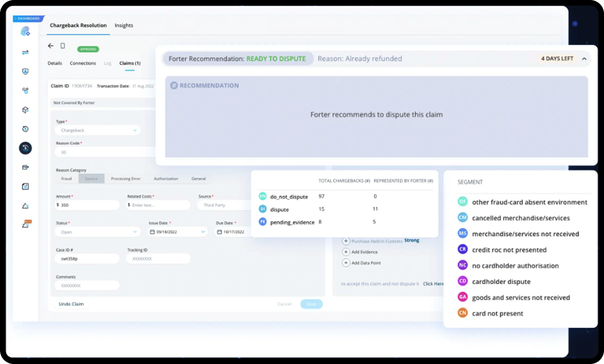Click the Undo Claim button
The height and width of the screenshot is (364, 604).
(x=71, y=304)
